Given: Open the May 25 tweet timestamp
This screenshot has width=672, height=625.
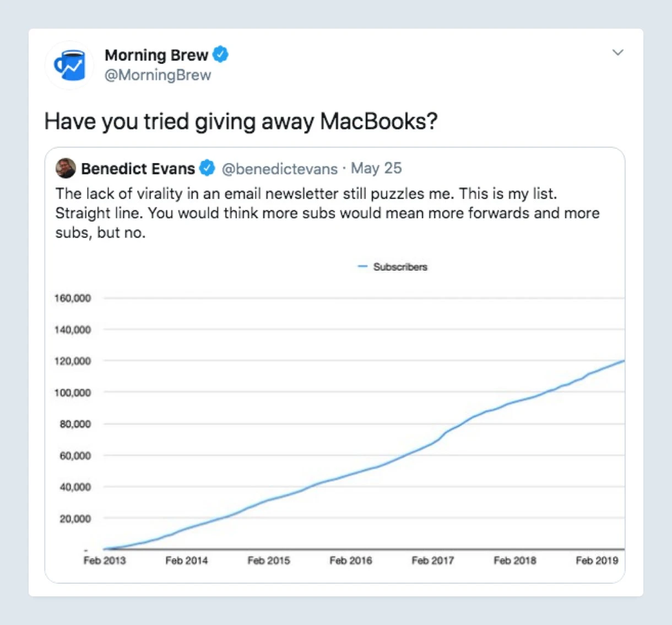Looking at the screenshot, I should pyautogui.click(x=376, y=168).
